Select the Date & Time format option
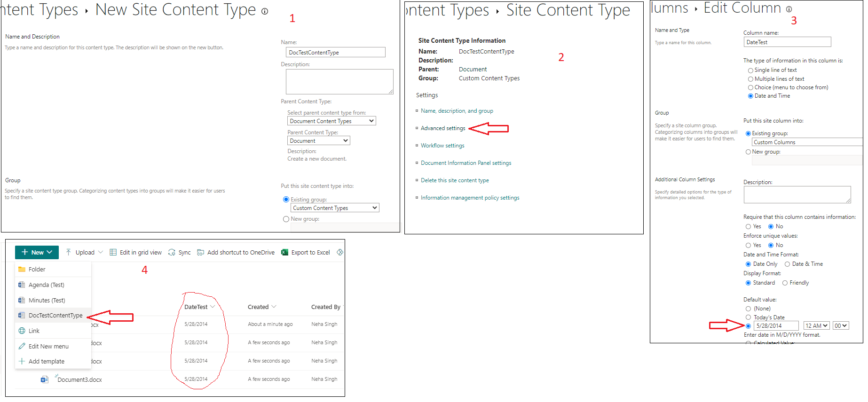 pos(787,264)
